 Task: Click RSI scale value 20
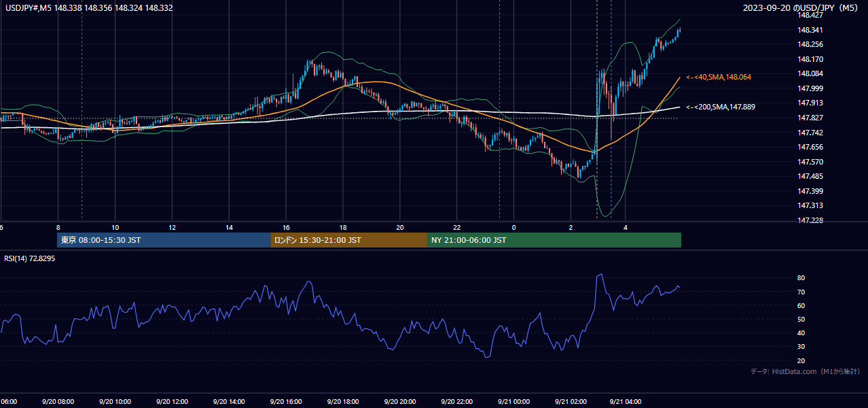801,360
